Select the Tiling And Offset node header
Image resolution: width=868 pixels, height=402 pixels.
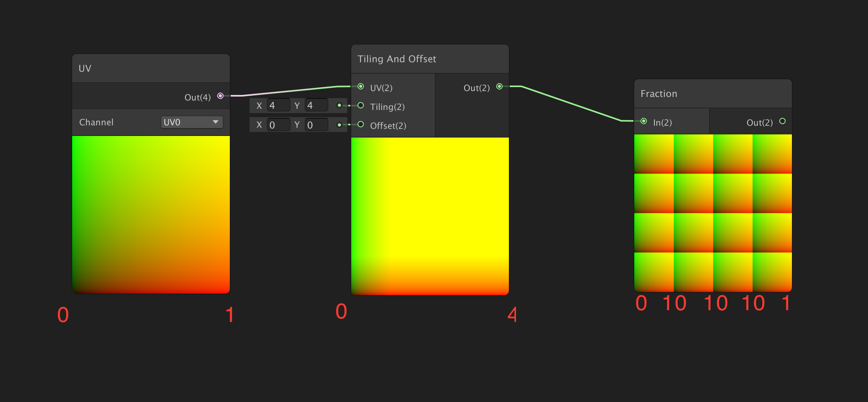(430, 59)
